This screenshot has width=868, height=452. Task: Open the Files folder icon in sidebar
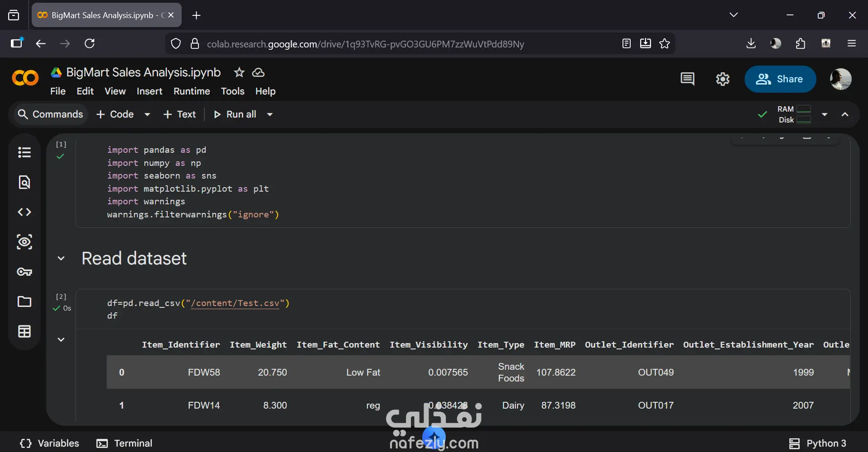24,301
